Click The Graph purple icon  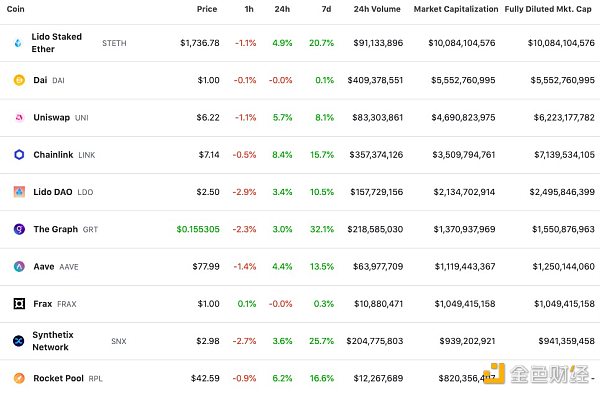coord(19,229)
